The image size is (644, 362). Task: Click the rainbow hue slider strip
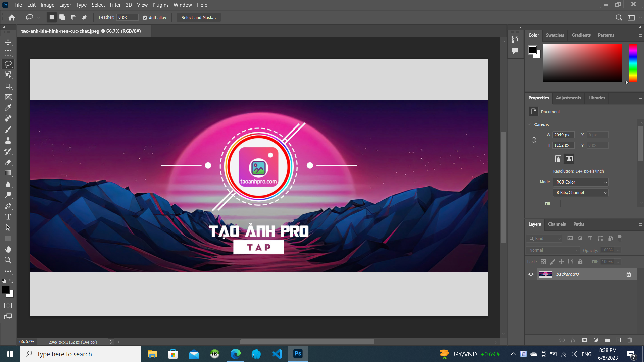pos(633,63)
